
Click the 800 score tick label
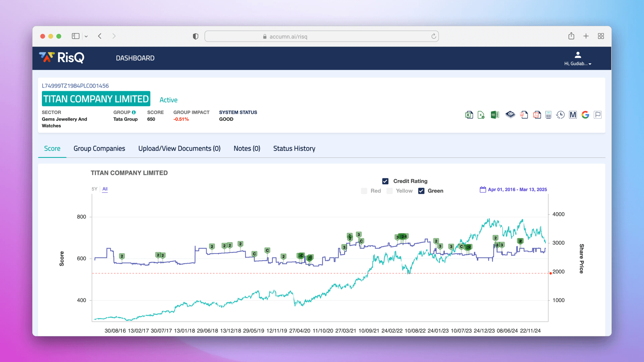pyautogui.click(x=82, y=217)
